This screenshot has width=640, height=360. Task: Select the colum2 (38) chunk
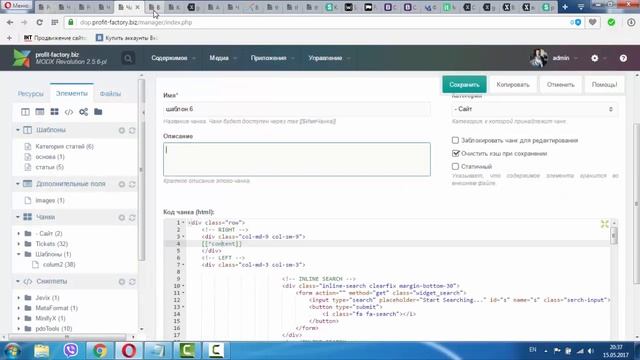[59, 264]
